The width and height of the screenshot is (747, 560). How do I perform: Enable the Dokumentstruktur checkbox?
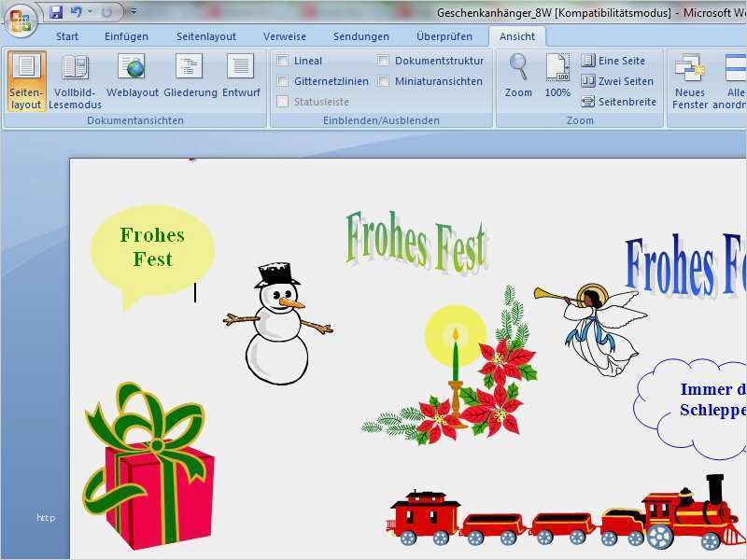(384, 61)
